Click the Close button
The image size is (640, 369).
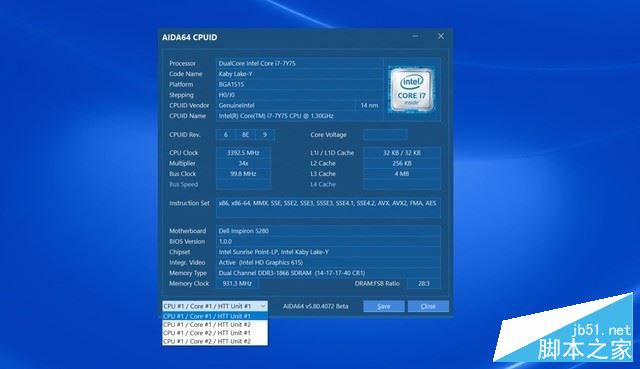coord(428,306)
